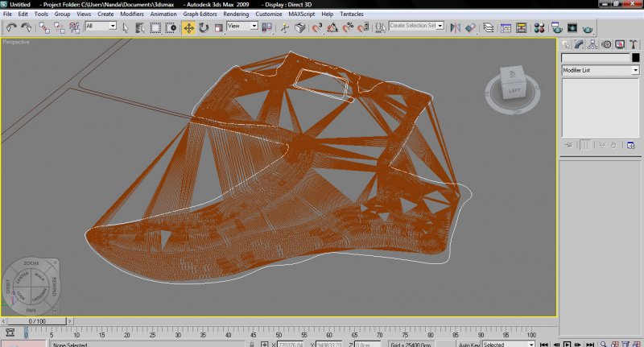
Task: Toggle Window/Crossing selection mode
Action: tap(170, 27)
